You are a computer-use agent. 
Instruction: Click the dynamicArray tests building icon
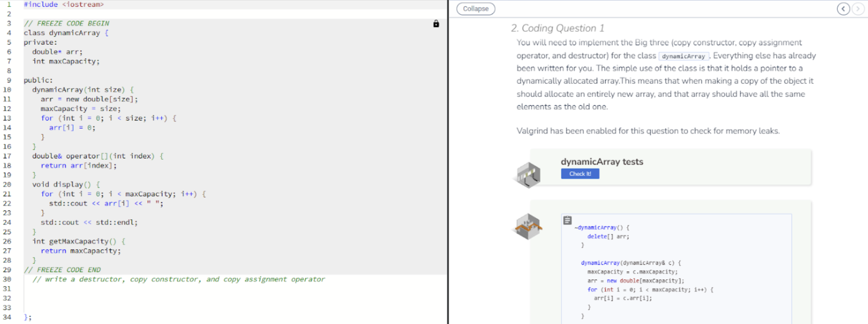click(529, 175)
